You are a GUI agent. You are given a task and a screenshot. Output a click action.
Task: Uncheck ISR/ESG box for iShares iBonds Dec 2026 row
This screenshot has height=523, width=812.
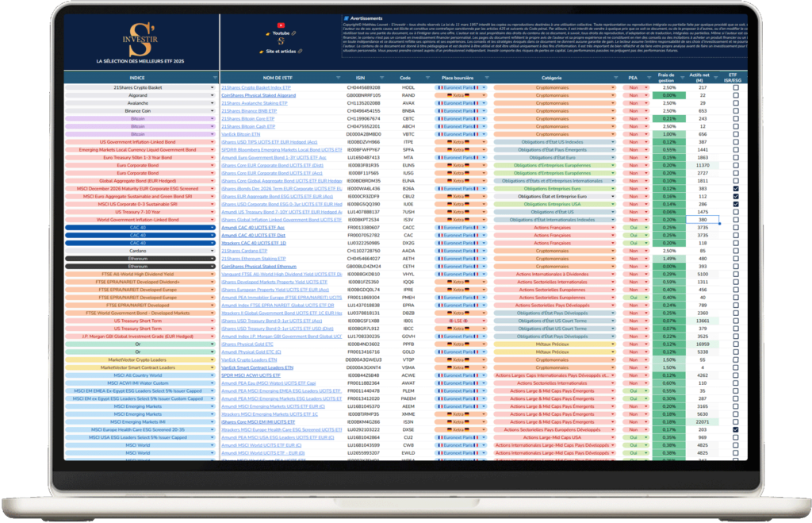(x=736, y=189)
